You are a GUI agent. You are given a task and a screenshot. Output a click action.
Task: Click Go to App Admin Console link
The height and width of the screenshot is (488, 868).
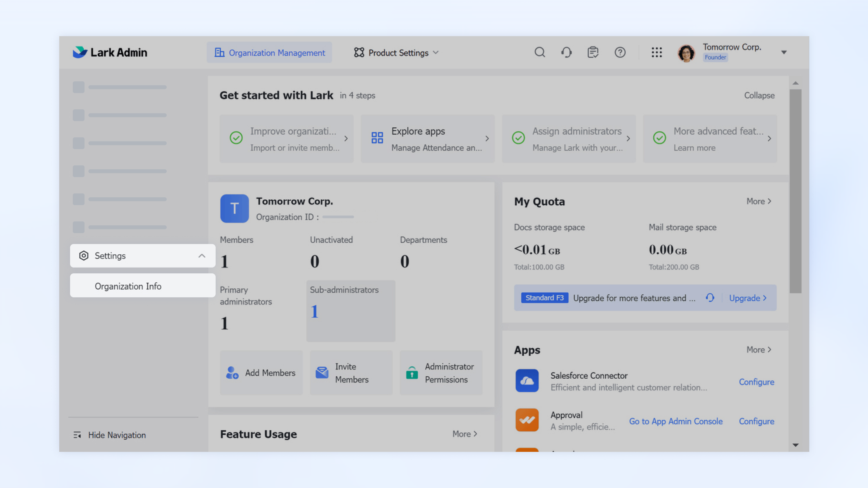click(676, 421)
